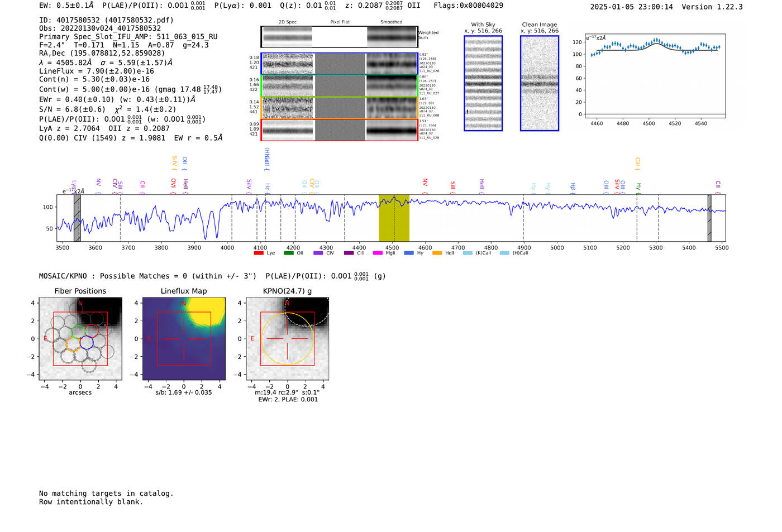
Task: Click 'P(Lyα): 0.001' in top header
Action: [243, 6]
